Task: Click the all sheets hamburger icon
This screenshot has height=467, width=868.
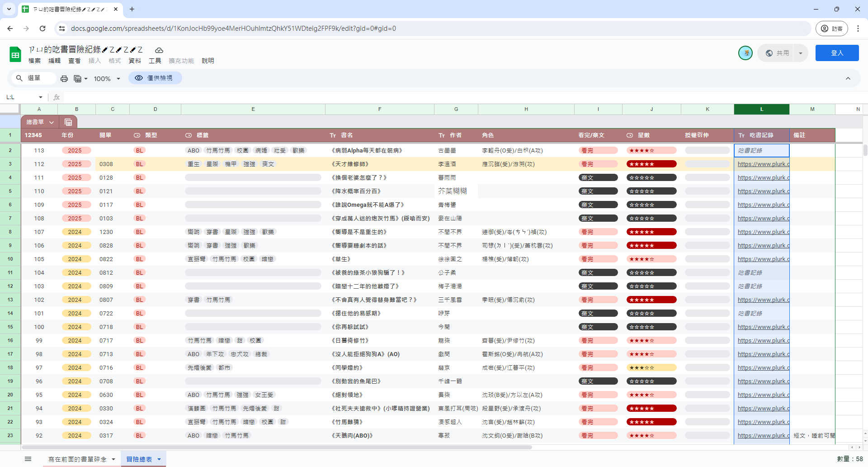Action: tap(28, 459)
